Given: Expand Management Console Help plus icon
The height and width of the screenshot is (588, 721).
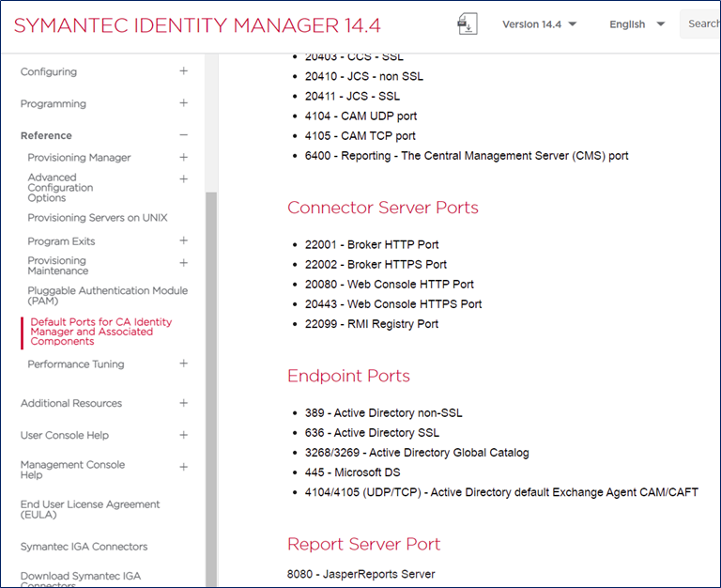Looking at the screenshot, I should pyautogui.click(x=183, y=467).
